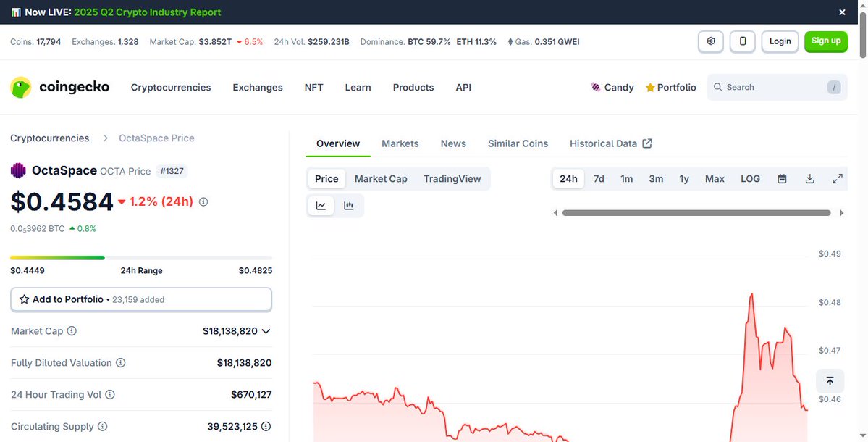868x442 pixels.
Task: Click the search magnifier icon
Action: 718,87
